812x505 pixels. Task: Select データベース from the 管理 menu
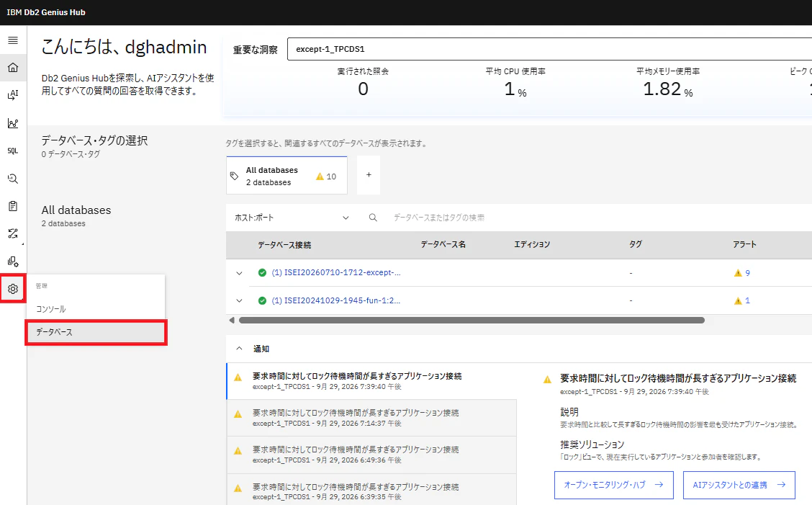(96, 332)
